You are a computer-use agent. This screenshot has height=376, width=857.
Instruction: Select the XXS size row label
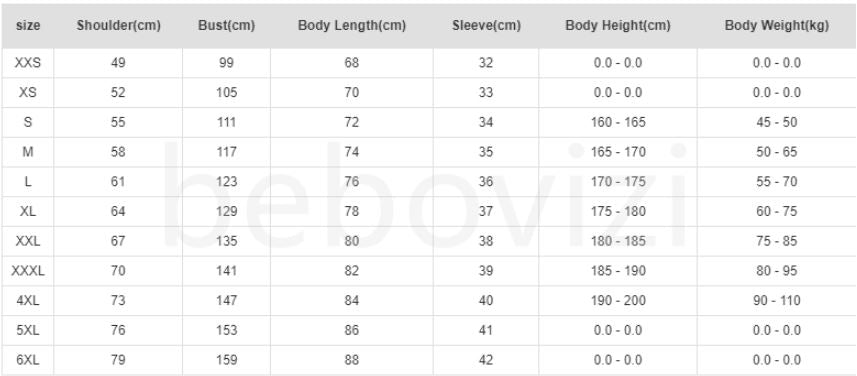coord(28,63)
